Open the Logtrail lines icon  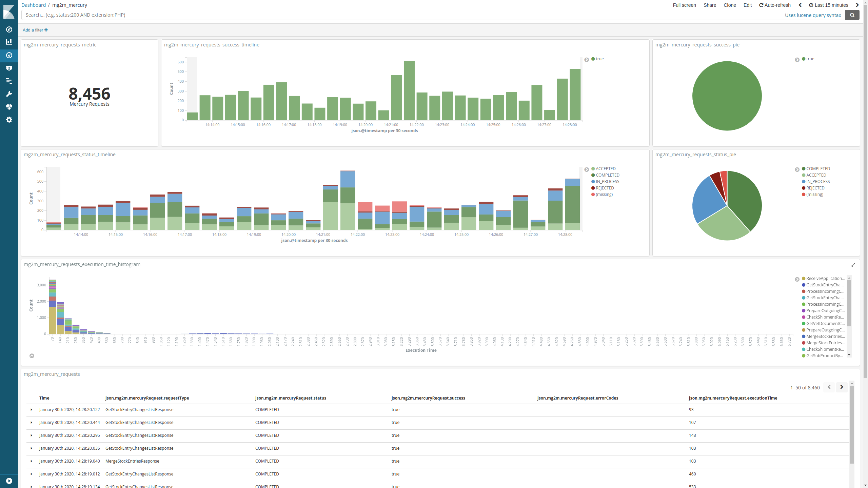coord(9,81)
